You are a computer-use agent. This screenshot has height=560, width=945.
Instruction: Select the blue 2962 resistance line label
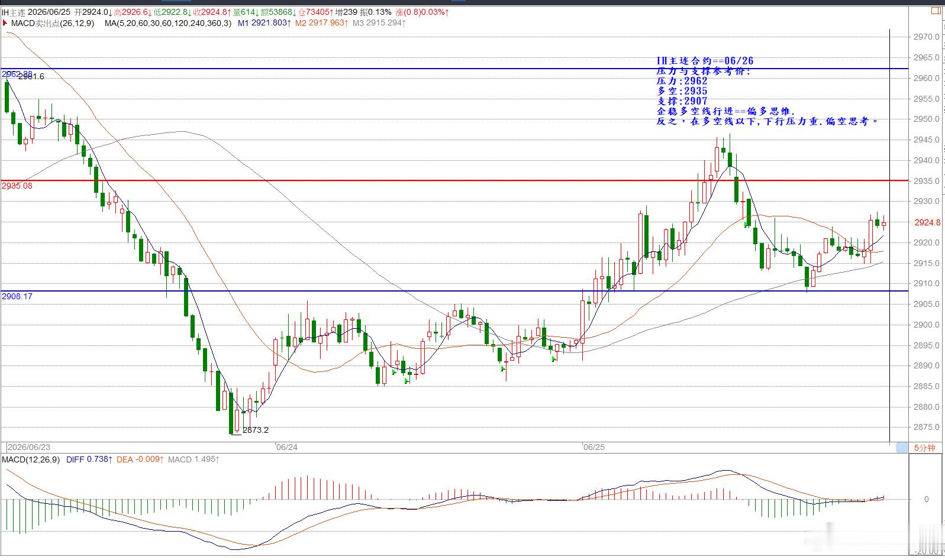click(x=17, y=74)
